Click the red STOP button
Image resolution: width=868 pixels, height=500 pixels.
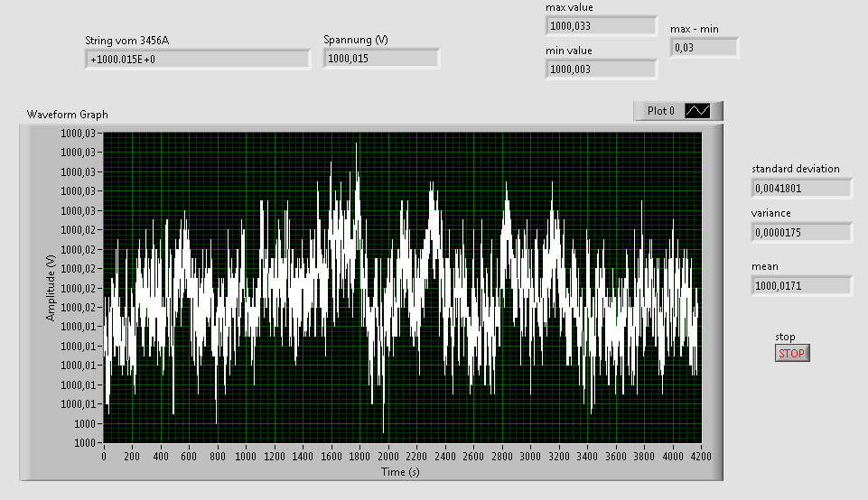pyautogui.click(x=792, y=353)
